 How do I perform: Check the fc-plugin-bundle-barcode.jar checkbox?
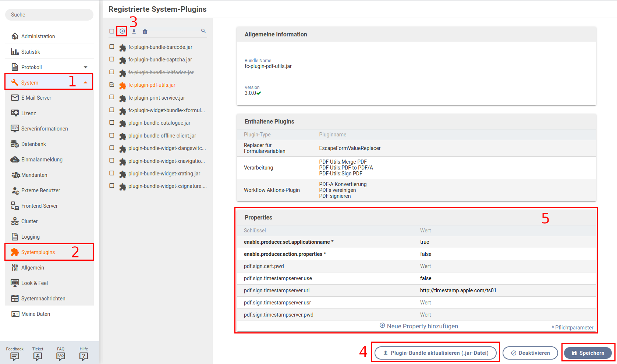click(x=112, y=47)
